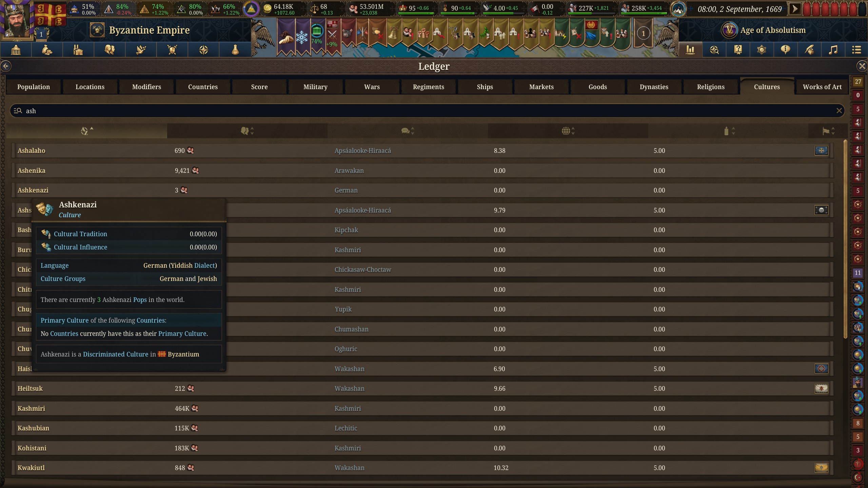The height and width of the screenshot is (488, 868).
Task: Sort cultures by population column header
Action: pos(247,131)
